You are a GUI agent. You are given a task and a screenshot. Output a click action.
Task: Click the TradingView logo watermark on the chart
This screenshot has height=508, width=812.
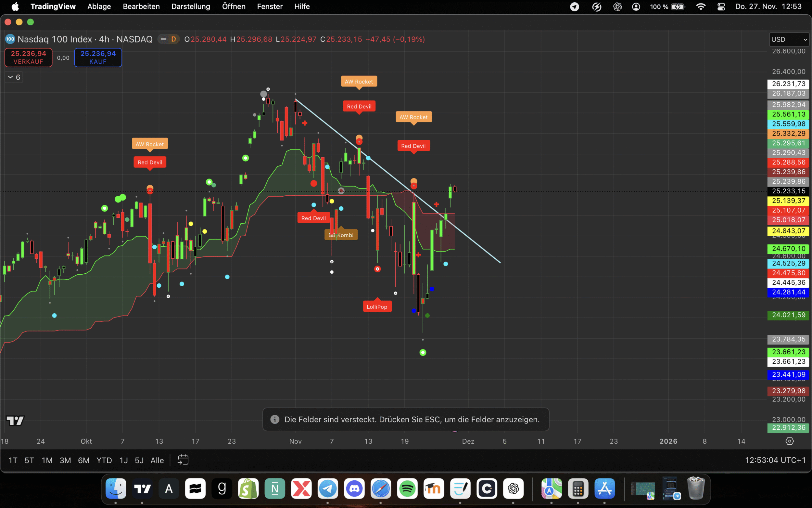(x=15, y=420)
